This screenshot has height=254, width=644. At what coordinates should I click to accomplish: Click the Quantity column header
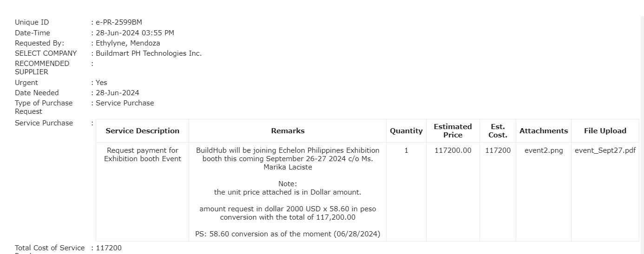click(406, 131)
